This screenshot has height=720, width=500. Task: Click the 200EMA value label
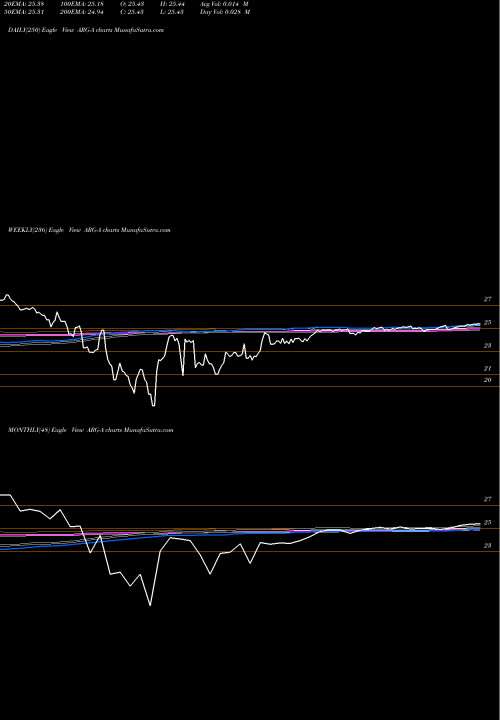coord(81,12)
